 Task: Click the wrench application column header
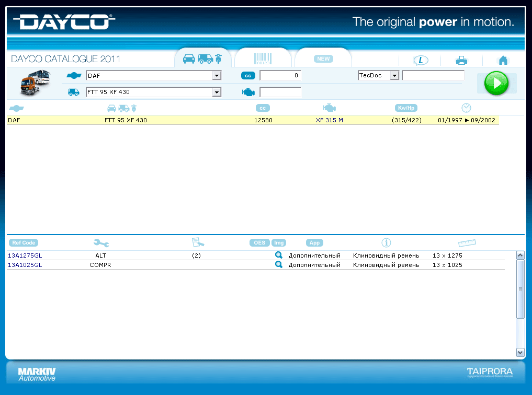tap(101, 242)
